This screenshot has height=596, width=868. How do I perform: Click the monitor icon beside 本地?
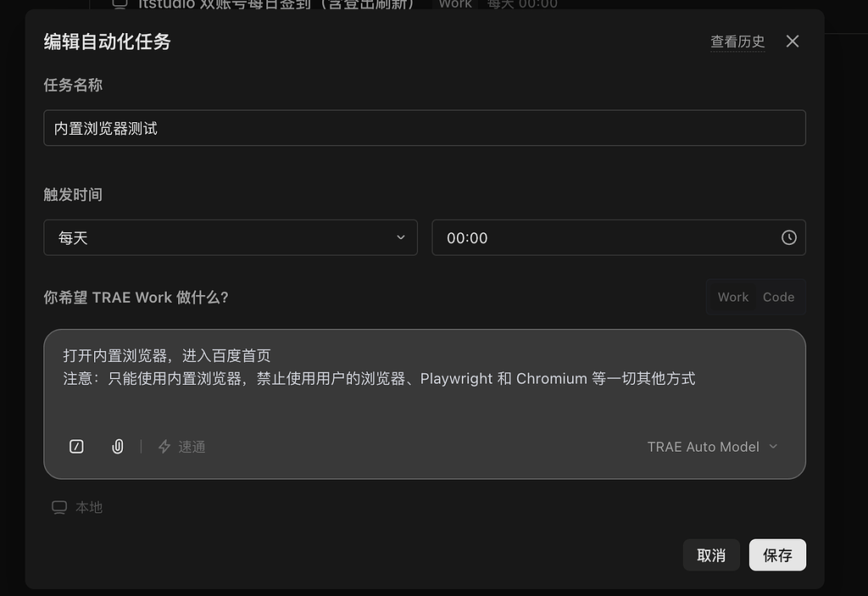[59, 507]
